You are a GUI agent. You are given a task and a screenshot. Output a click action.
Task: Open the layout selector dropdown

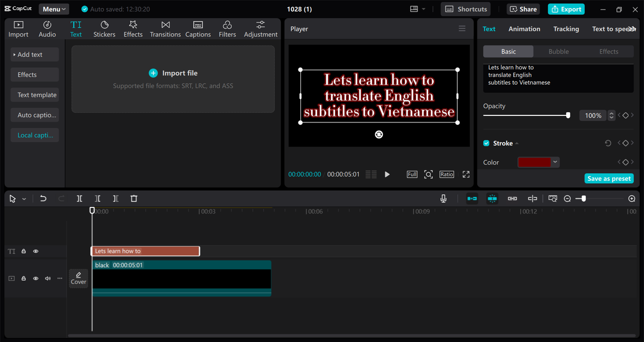coord(418,9)
